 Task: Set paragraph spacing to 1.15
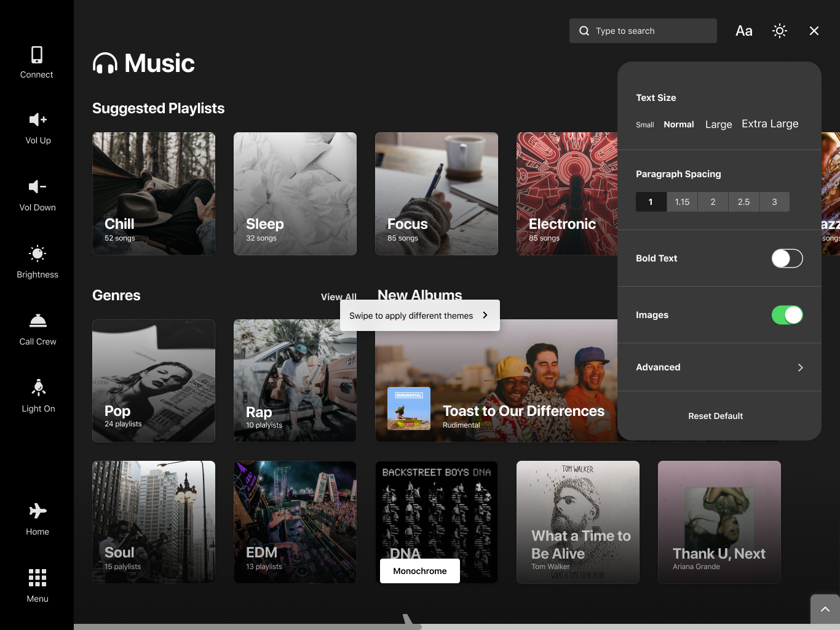(682, 202)
